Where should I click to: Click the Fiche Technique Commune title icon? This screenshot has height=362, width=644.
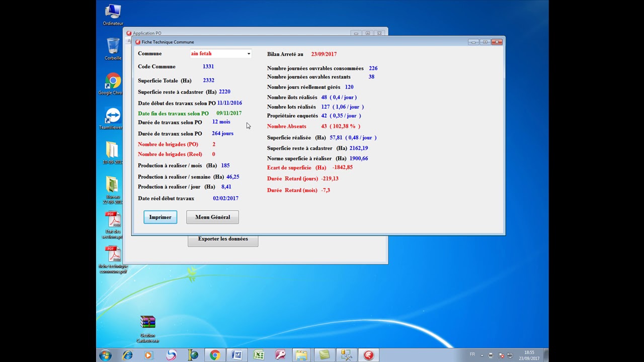pyautogui.click(x=138, y=42)
